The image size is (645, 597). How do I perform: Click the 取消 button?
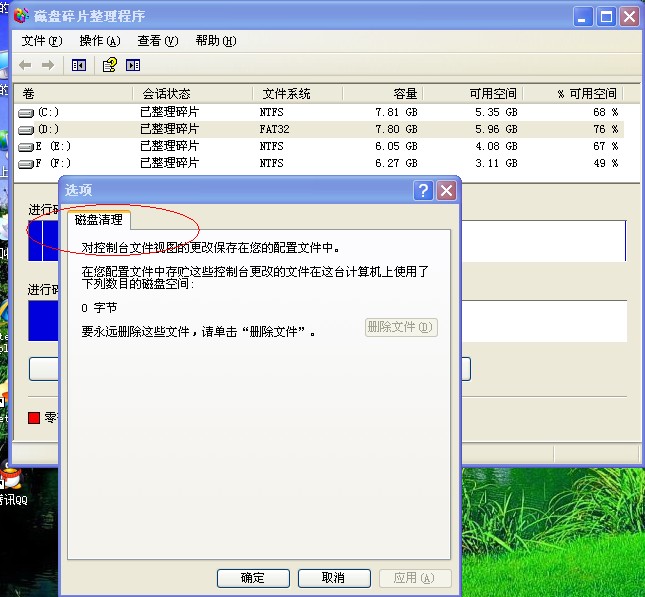(x=334, y=578)
